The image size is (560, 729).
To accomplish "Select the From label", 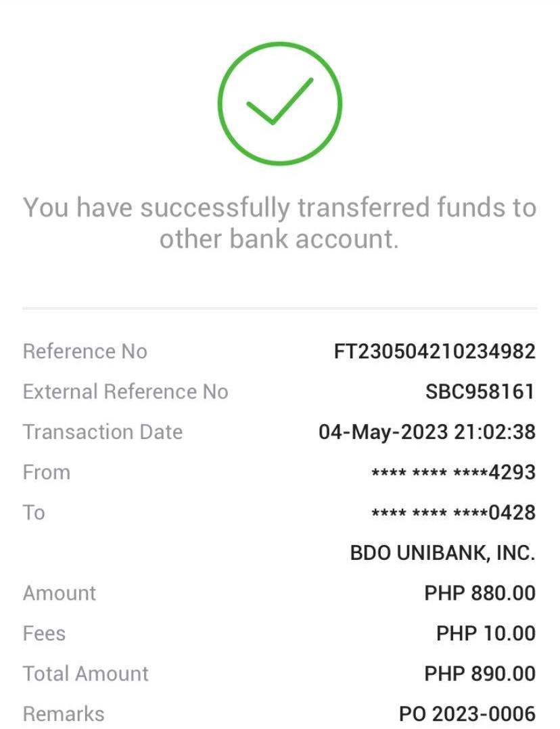I will tap(47, 472).
